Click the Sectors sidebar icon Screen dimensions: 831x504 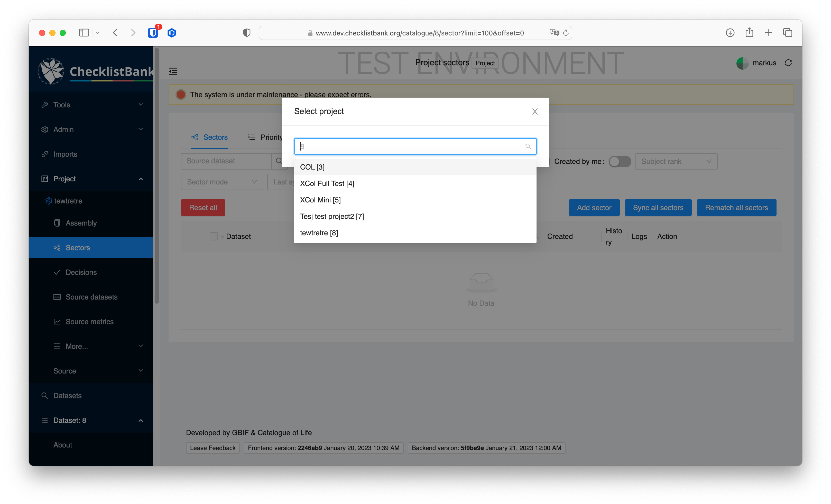(57, 247)
